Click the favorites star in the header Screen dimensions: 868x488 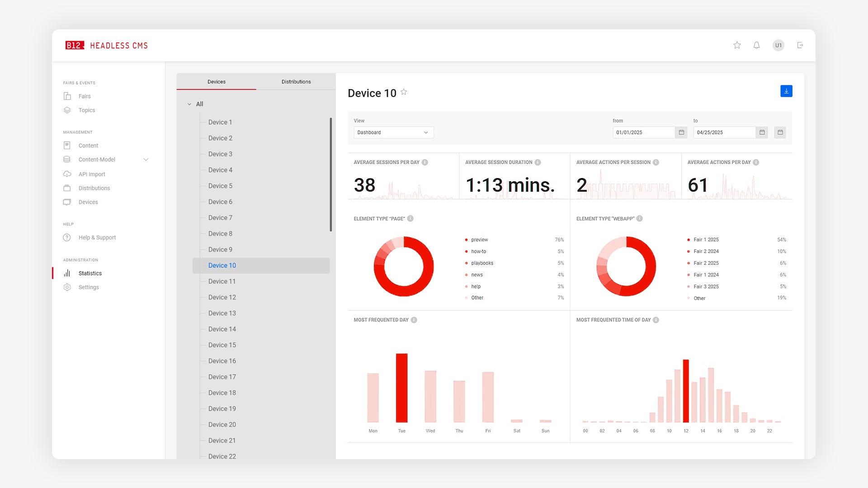click(737, 45)
